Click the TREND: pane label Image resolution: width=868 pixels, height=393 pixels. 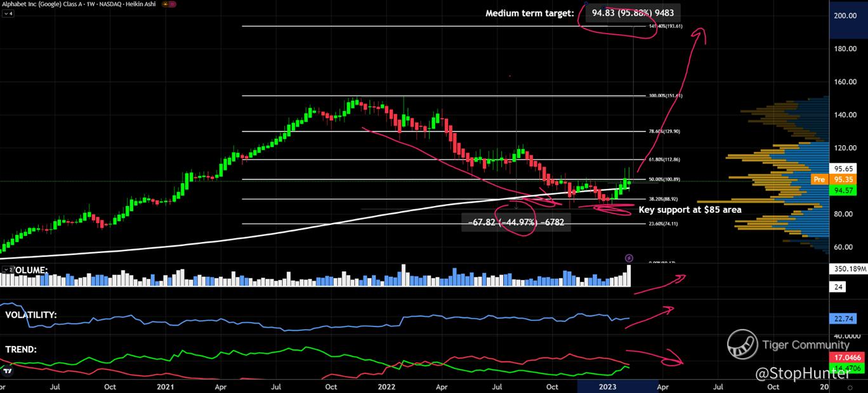(21, 349)
